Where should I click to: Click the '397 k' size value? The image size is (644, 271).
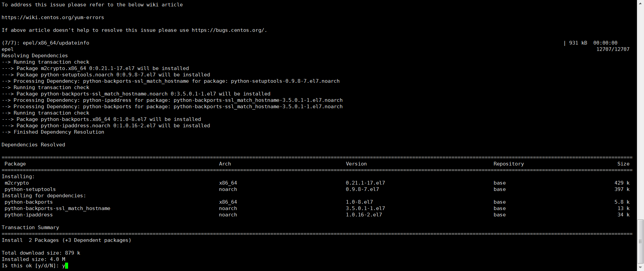pos(622,189)
